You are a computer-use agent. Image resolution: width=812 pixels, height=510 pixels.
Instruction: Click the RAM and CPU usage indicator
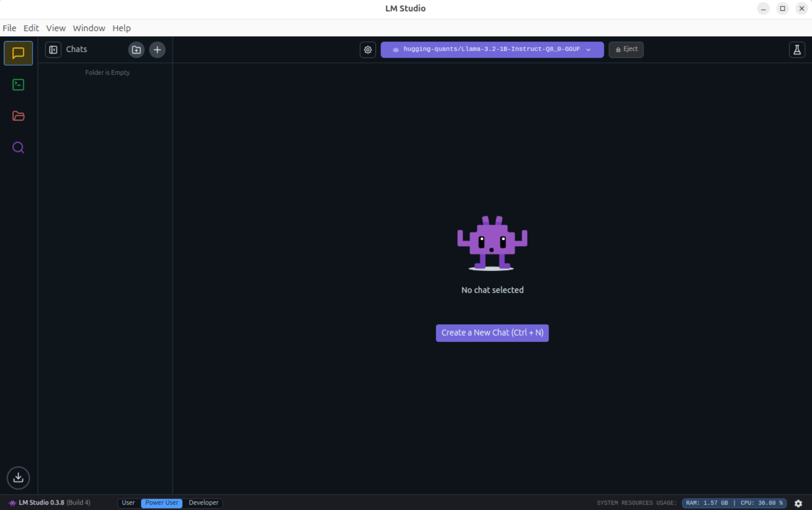(x=734, y=503)
